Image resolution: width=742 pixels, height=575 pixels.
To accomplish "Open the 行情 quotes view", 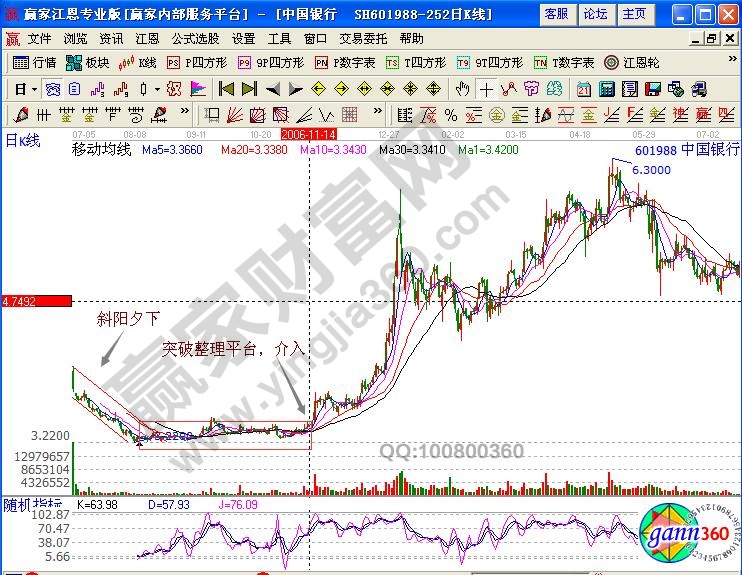I will click(34, 62).
